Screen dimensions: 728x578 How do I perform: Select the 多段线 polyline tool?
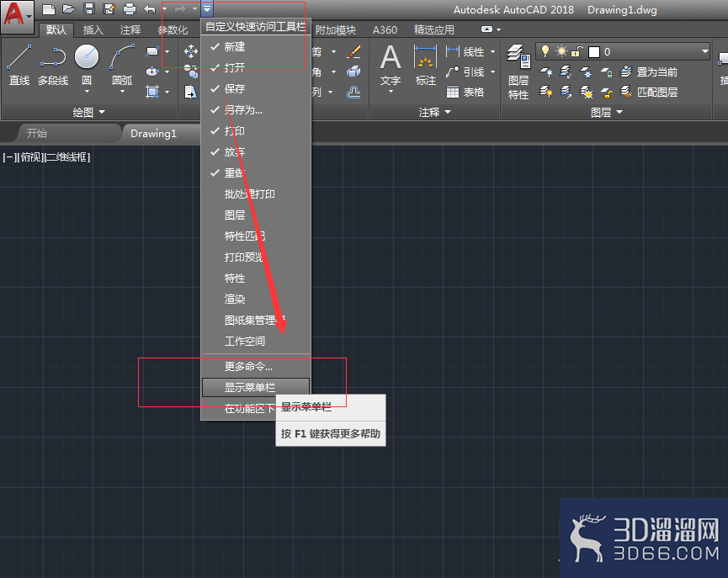pyautogui.click(x=53, y=66)
